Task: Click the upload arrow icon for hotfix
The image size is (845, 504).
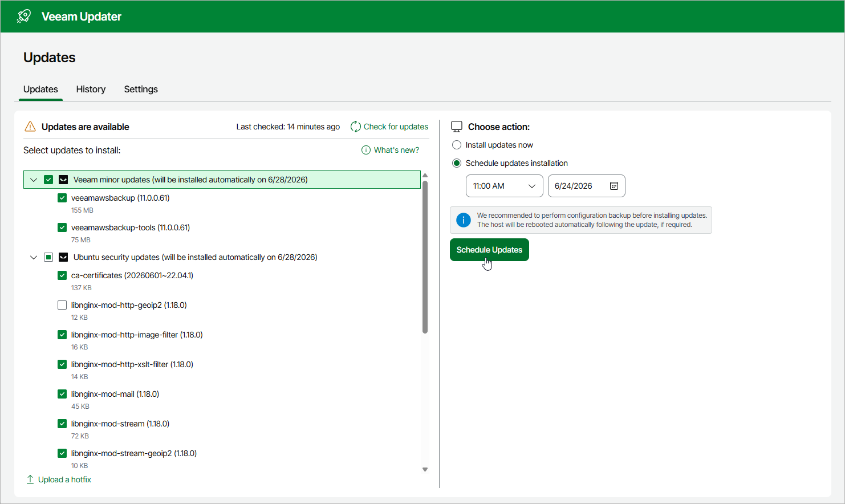Action: 30,479
